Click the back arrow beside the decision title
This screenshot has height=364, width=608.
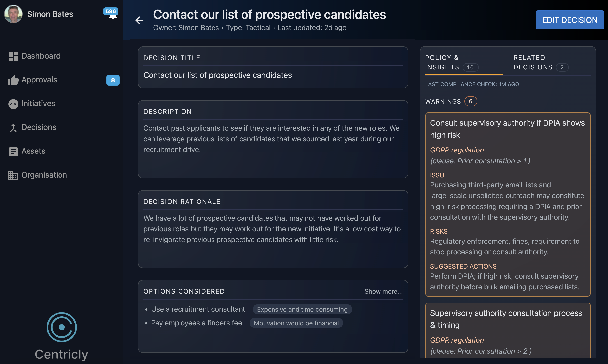point(139,20)
